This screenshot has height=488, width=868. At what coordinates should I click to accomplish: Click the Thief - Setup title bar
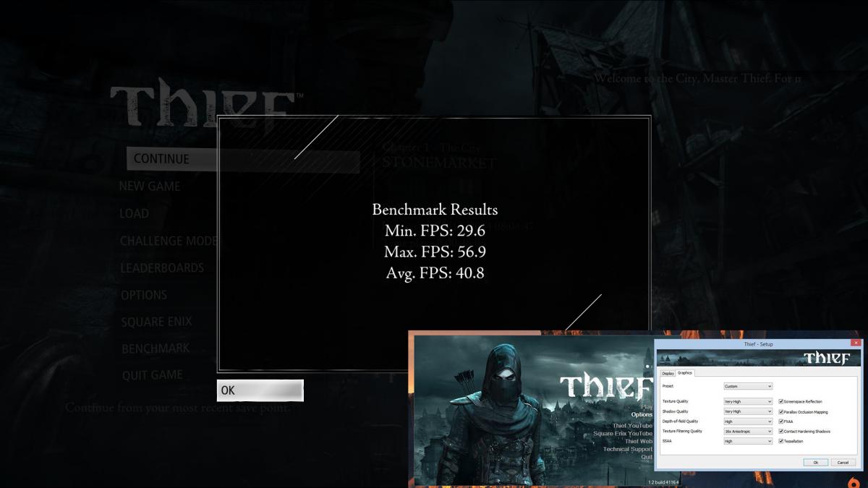click(758, 343)
